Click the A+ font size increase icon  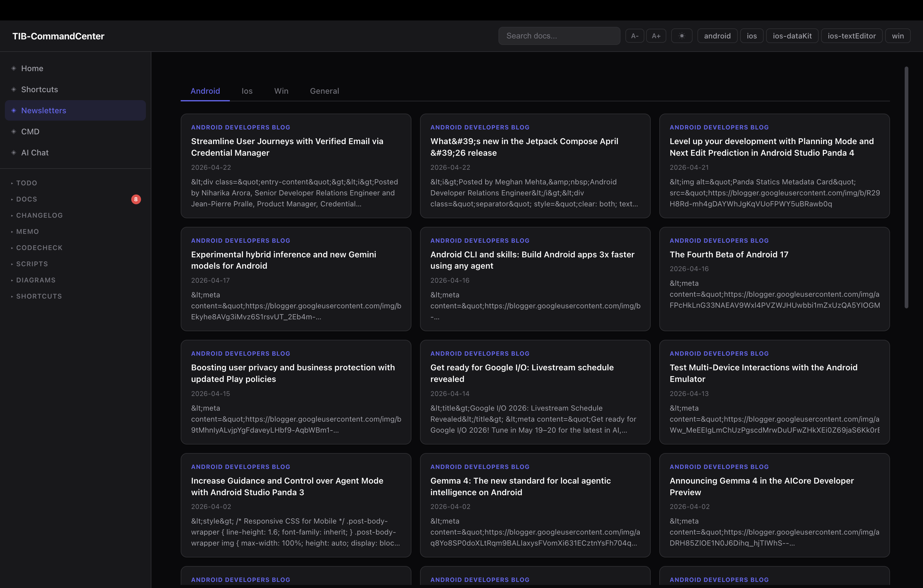click(656, 36)
